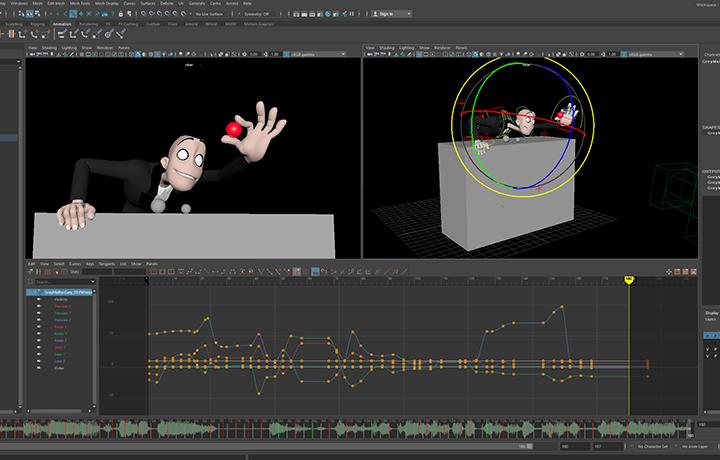Click Graph Editor outliner vertical scrollbar
The width and height of the screenshot is (720, 460).
coord(94,349)
